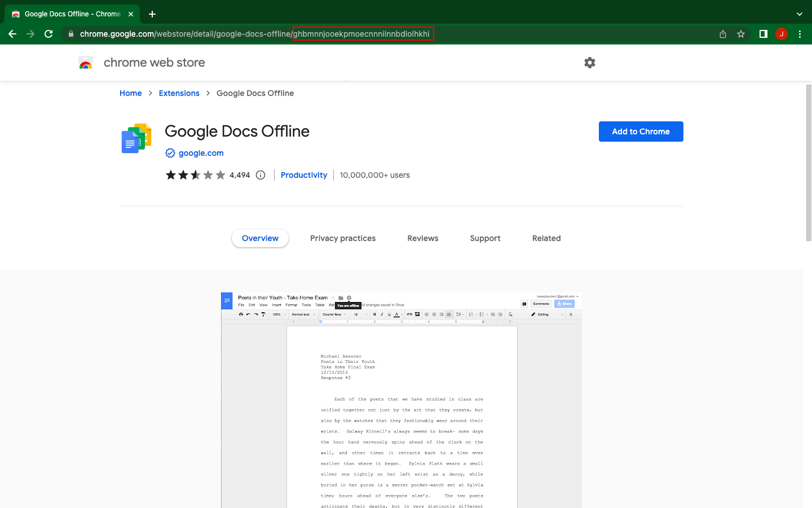Click the browser forward arrow
Viewport: 812px width, 508px height.
[x=30, y=34]
